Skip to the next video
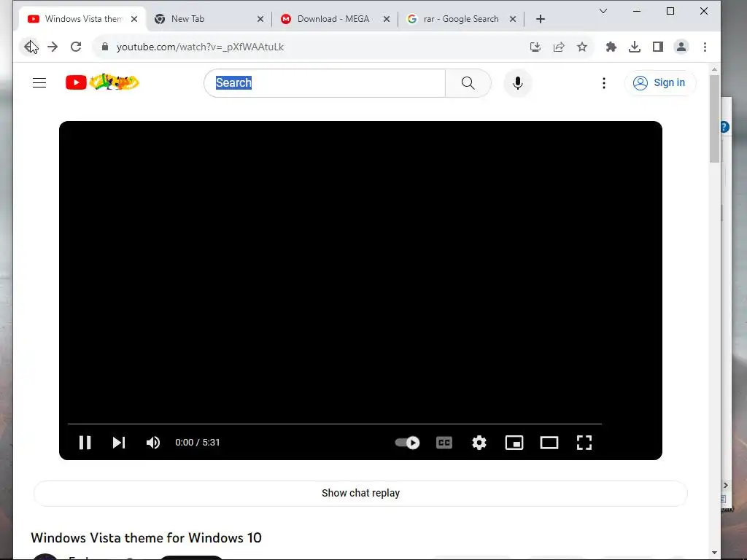Screen dimensions: 747x560 [119, 443]
